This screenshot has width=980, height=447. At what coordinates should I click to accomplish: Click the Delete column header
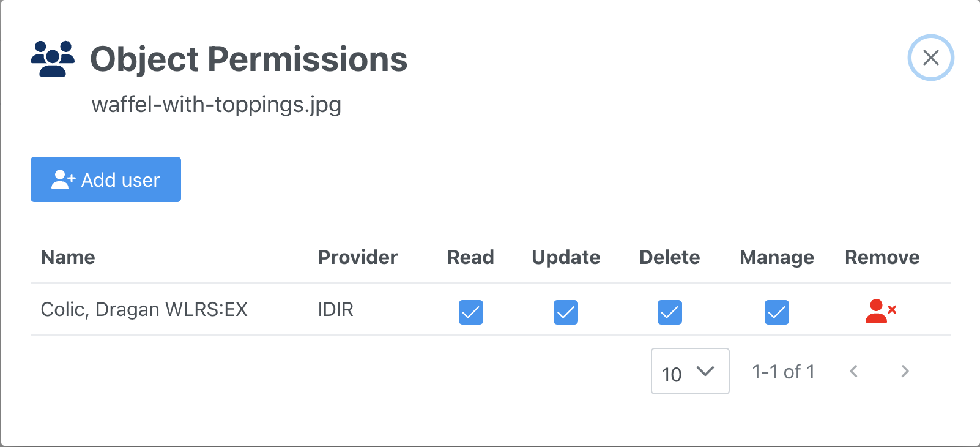670,257
